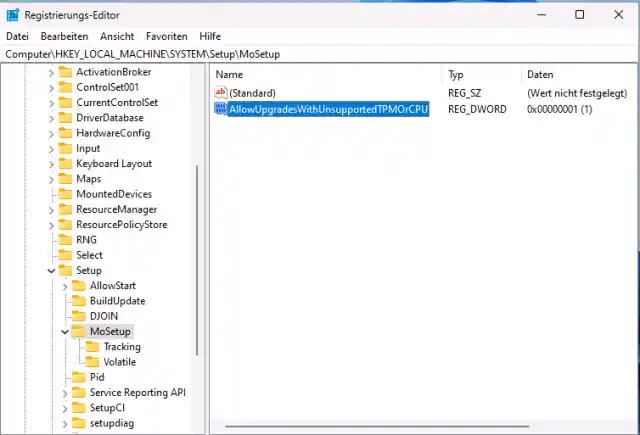Sort values by the Name column header
The height and width of the screenshot is (435, 640).
pyautogui.click(x=327, y=75)
